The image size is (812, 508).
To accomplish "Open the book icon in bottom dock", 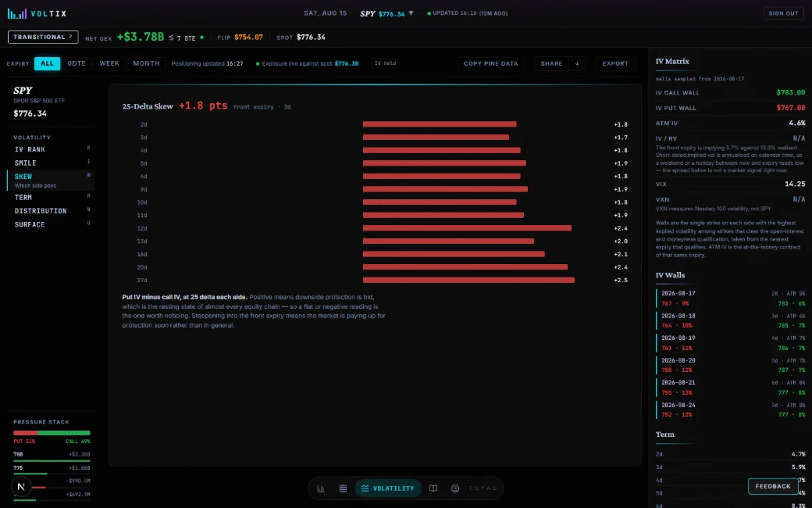I will coord(433,488).
